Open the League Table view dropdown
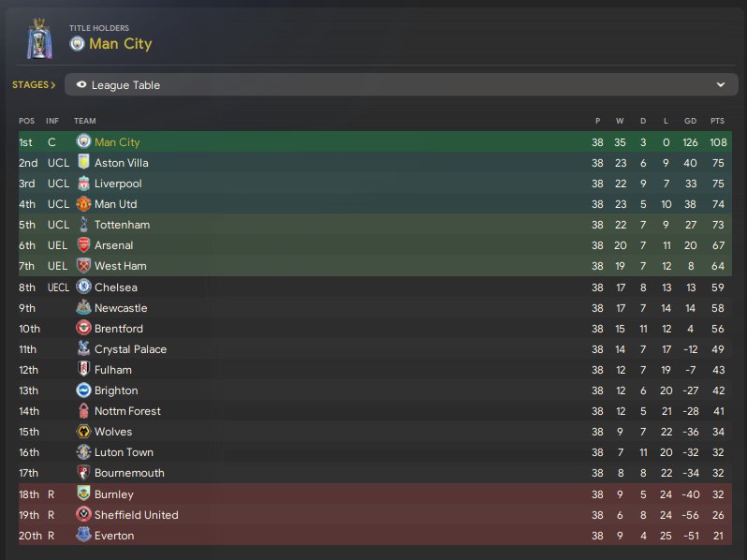This screenshot has height=560, width=747. coord(398,85)
